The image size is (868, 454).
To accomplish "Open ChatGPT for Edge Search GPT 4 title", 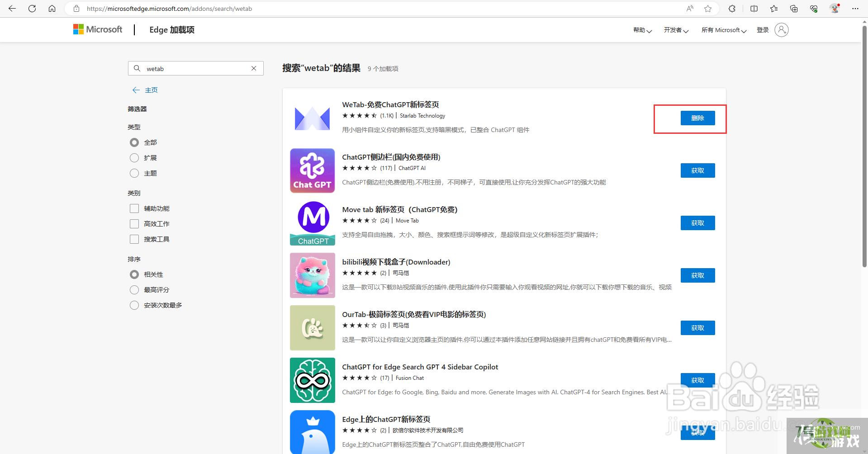I will click(x=420, y=367).
